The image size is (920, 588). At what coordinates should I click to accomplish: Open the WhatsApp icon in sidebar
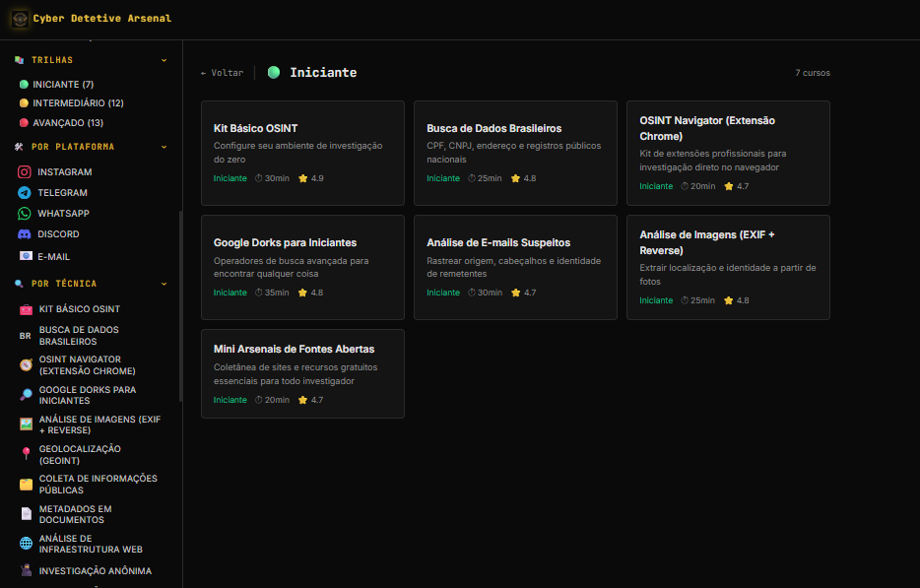point(24,214)
